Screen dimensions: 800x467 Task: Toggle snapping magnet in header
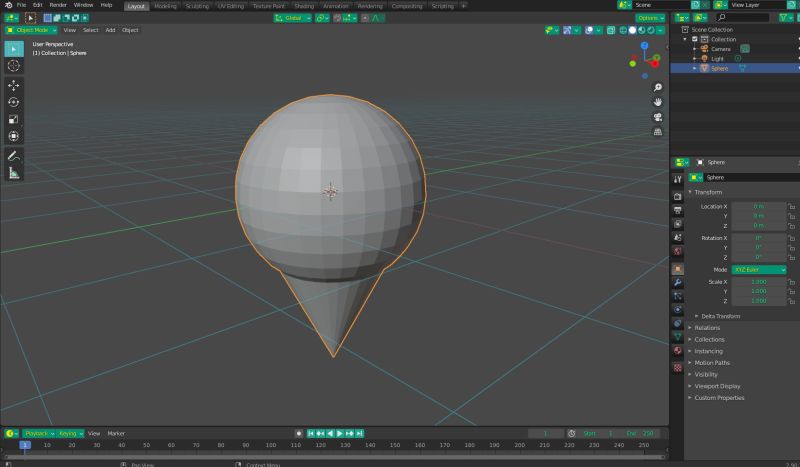pos(337,18)
